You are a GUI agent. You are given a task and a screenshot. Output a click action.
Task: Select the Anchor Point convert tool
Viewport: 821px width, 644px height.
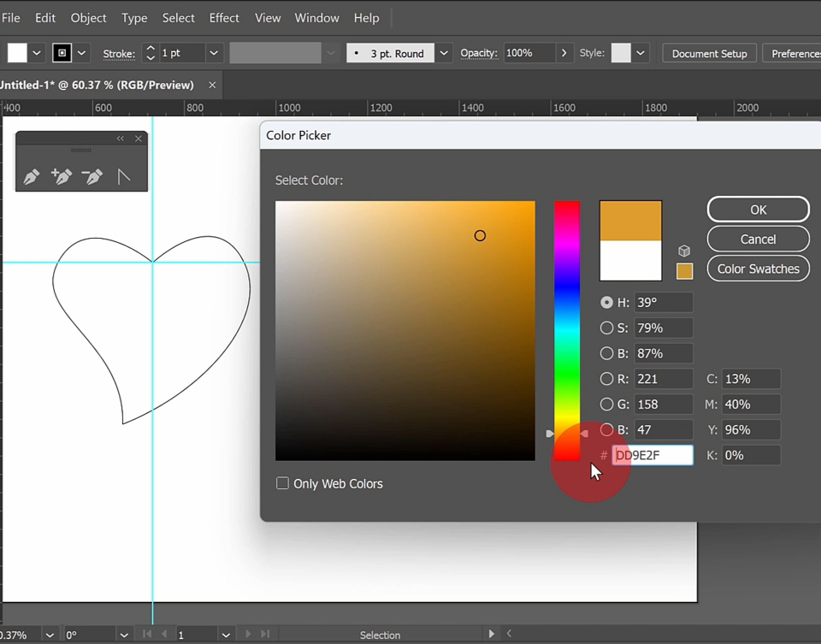(x=123, y=176)
